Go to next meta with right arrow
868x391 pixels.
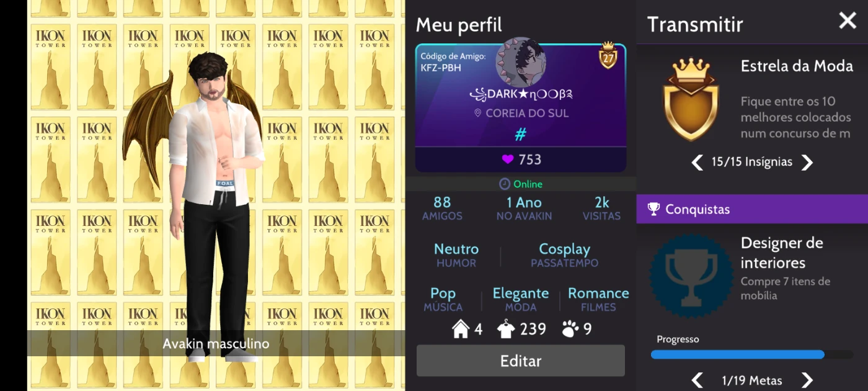807,380
